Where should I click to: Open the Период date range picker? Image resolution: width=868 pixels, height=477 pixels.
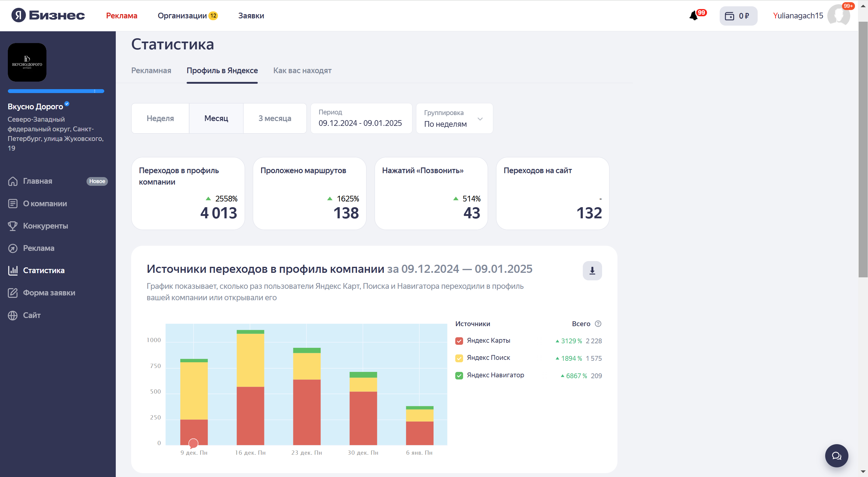361,118
